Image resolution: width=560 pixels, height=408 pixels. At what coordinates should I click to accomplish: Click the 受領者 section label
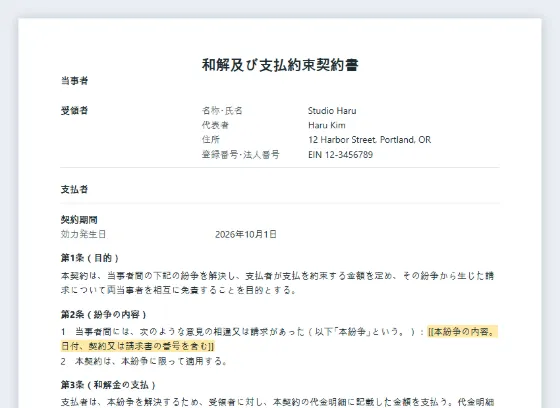tap(74, 111)
